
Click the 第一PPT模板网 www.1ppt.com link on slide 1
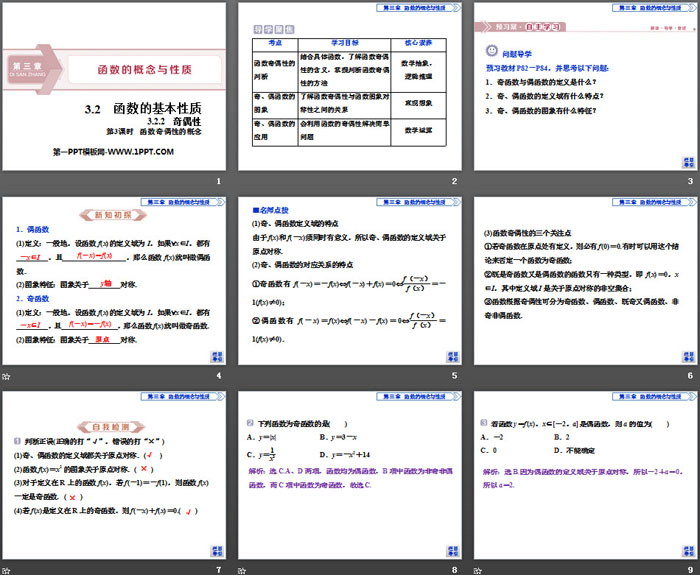(x=112, y=151)
